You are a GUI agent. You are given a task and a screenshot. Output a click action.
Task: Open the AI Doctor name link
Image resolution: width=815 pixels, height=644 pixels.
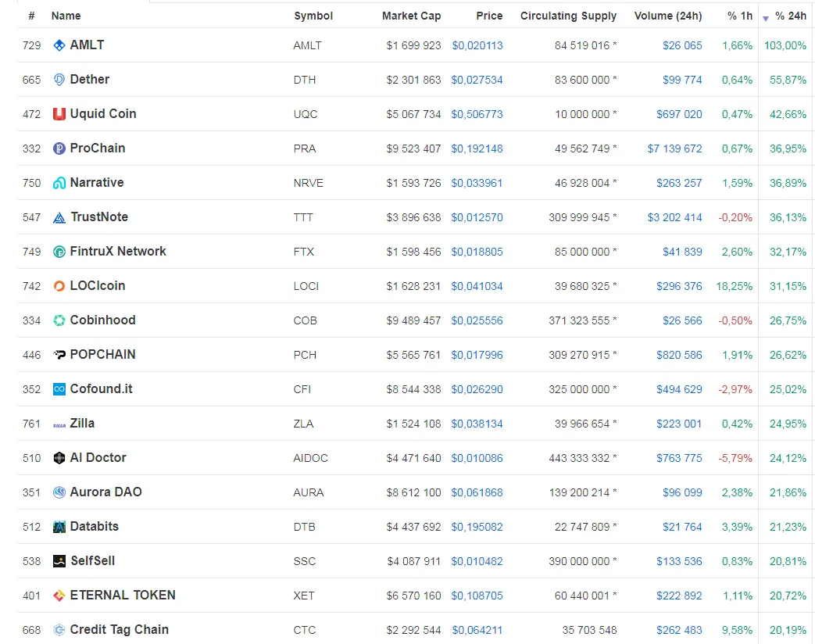[x=98, y=458]
